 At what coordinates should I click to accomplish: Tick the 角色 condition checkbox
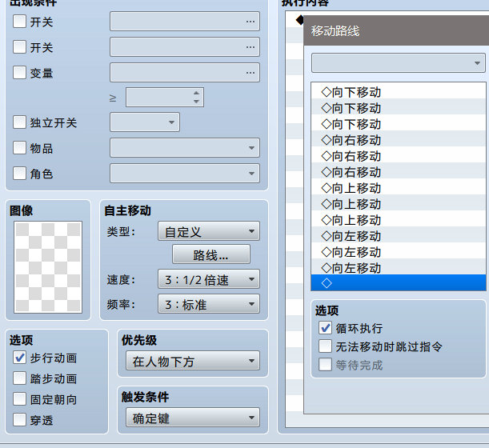pyautogui.click(x=19, y=174)
